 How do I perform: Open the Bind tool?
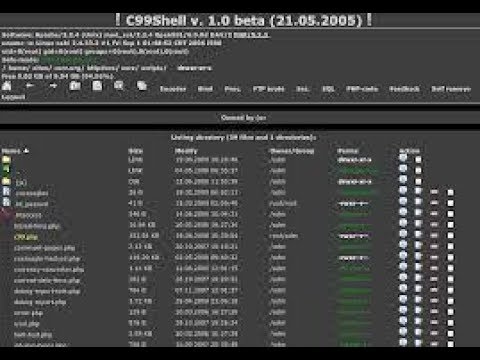(205, 89)
